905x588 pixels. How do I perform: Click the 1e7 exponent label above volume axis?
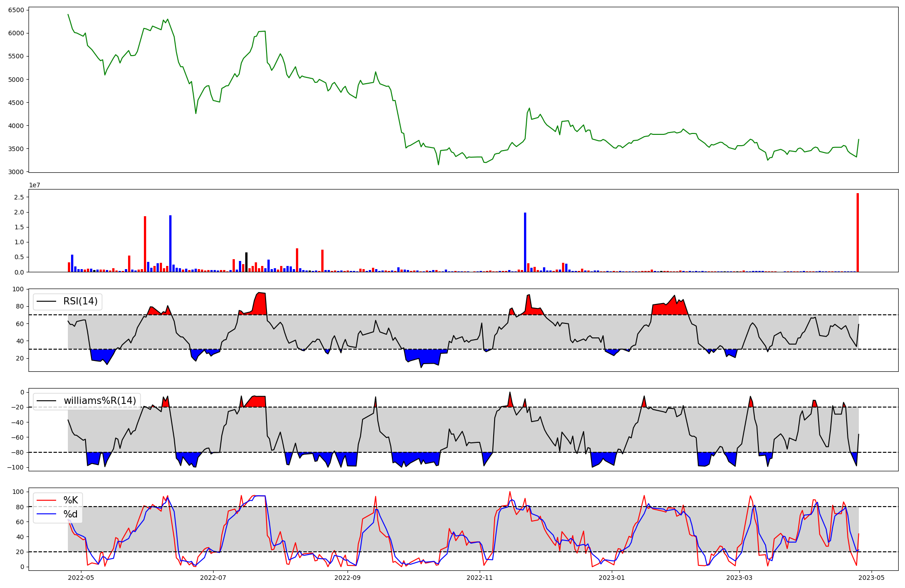[x=35, y=185]
